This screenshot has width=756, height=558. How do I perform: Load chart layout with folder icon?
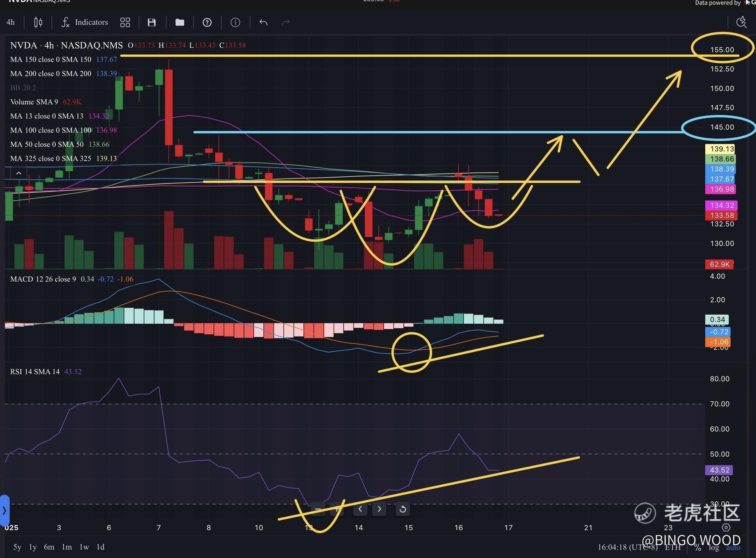180,22
